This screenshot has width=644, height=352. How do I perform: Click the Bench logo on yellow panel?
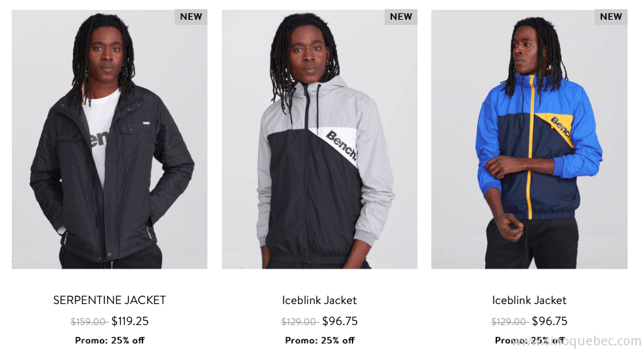point(561,128)
